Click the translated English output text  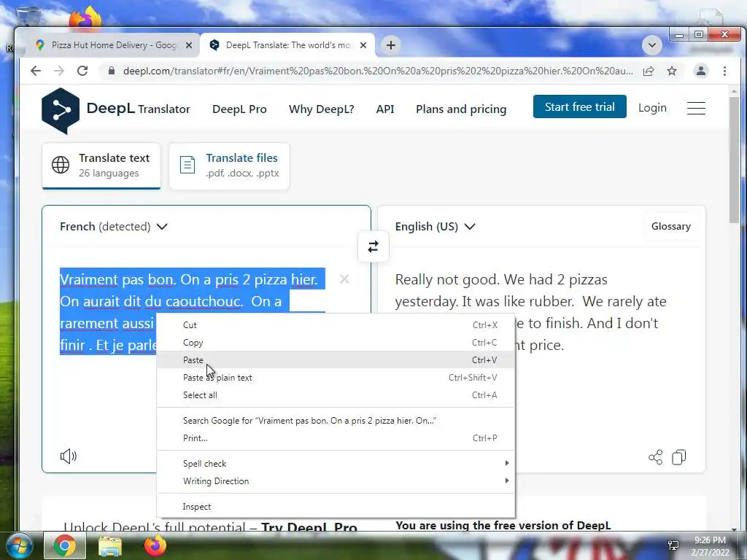click(531, 312)
